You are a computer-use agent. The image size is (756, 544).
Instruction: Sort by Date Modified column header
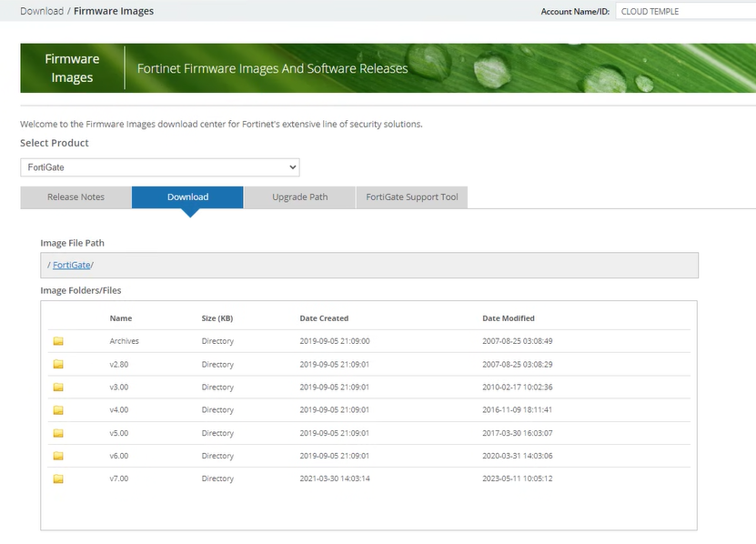click(x=508, y=318)
